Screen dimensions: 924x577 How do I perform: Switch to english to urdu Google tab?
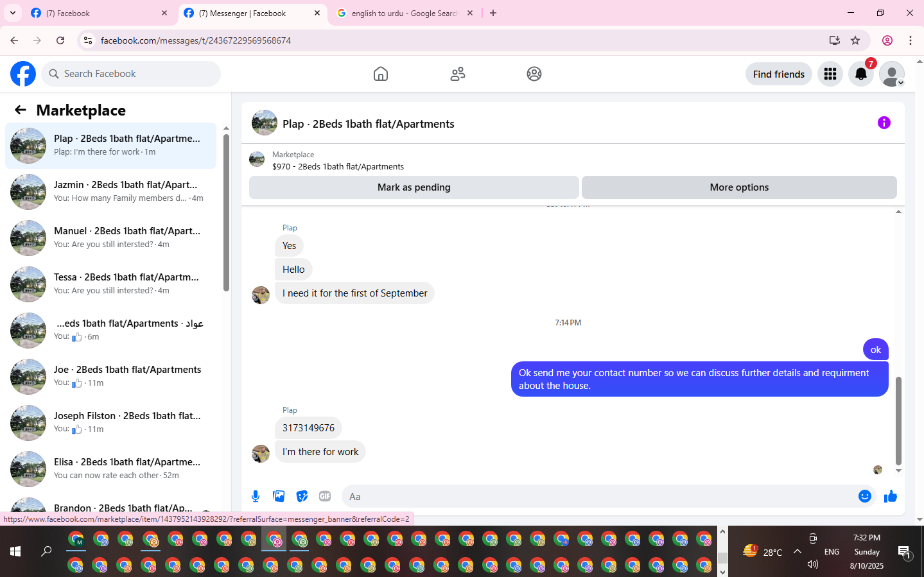pos(405,13)
